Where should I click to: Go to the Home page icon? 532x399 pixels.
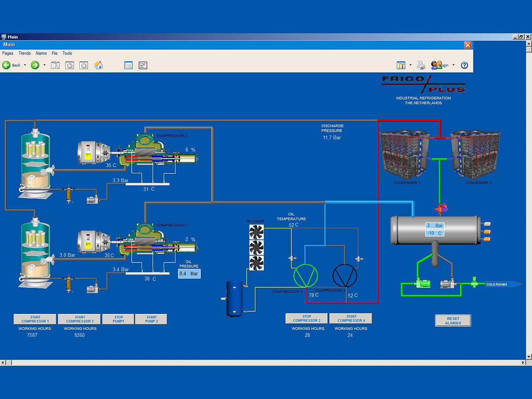pyautogui.click(x=98, y=65)
